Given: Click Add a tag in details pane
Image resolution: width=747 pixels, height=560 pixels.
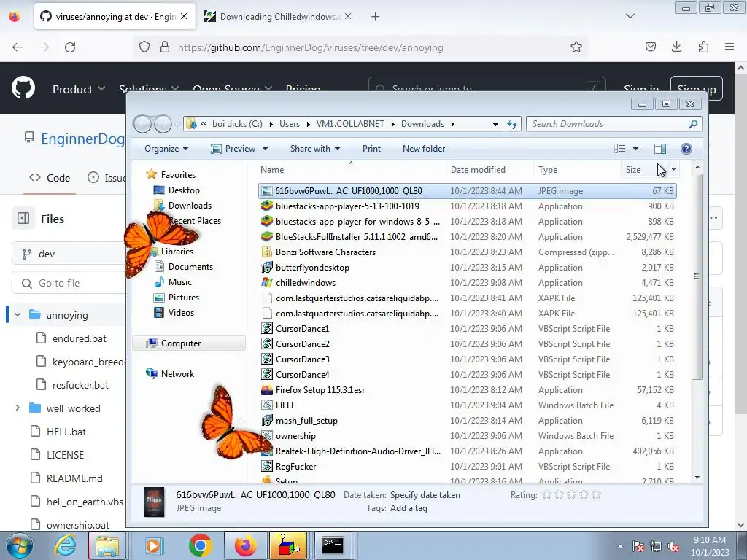Looking at the screenshot, I should 409,508.
